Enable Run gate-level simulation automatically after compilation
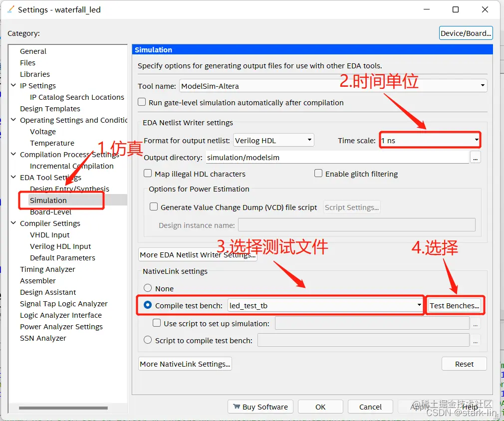 coord(142,102)
